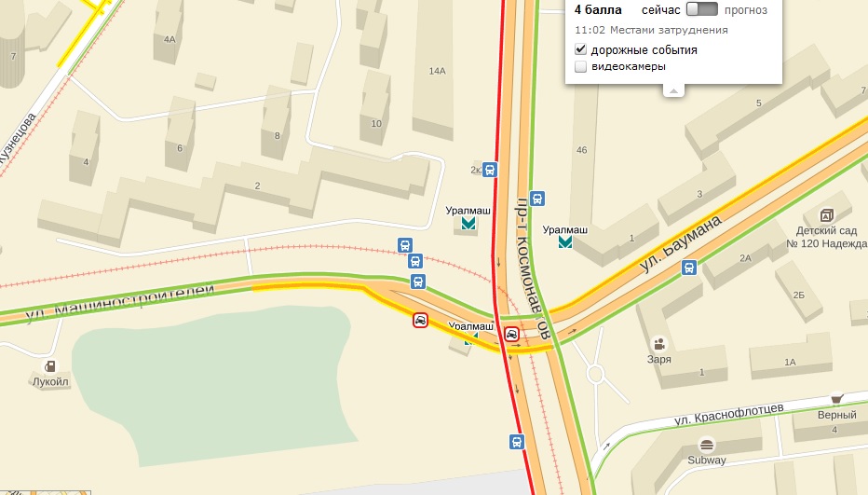Select kindergarten № 120 Надежда icon
The image size is (868, 495).
tap(826, 215)
